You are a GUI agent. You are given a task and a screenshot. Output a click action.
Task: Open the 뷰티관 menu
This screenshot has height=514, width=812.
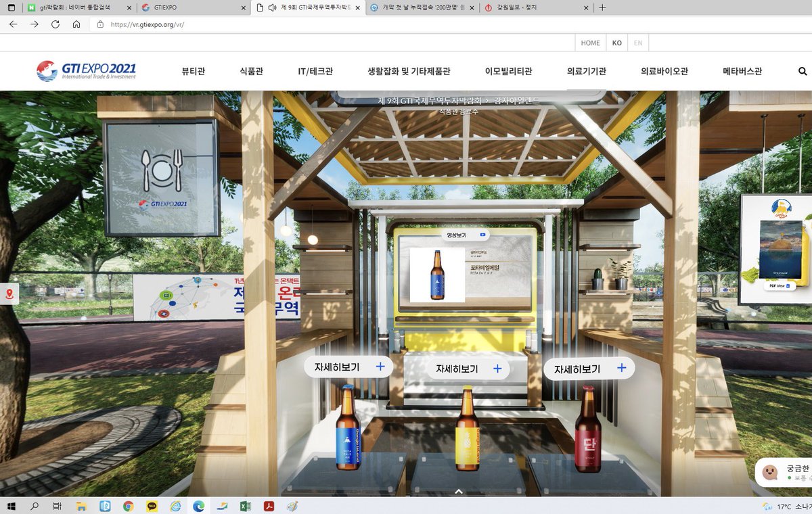click(193, 71)
